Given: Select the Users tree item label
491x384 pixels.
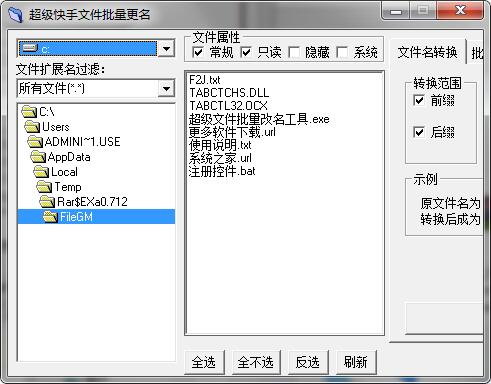Looking at the screenshot, I should coord(56,127).
